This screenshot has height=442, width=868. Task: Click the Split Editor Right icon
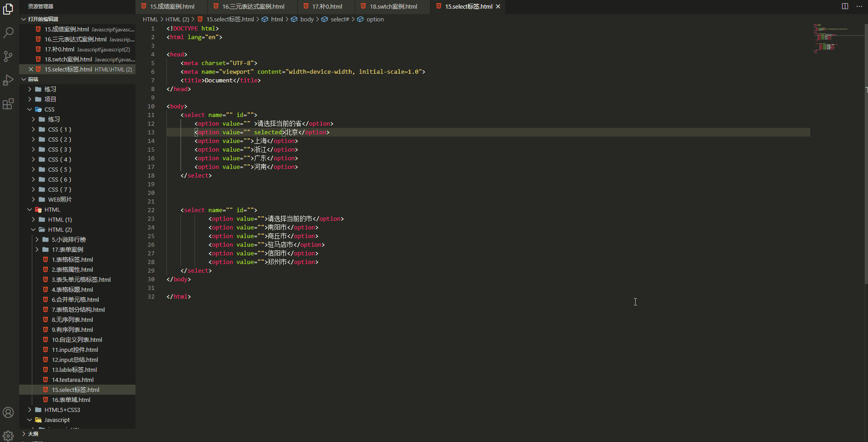coord(845,6)
